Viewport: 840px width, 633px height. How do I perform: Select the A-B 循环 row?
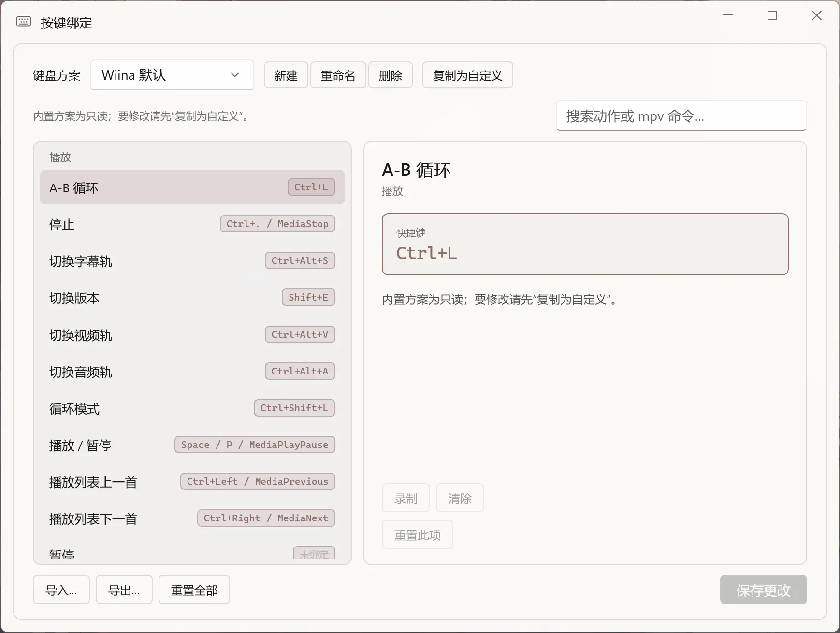[192, 187]
